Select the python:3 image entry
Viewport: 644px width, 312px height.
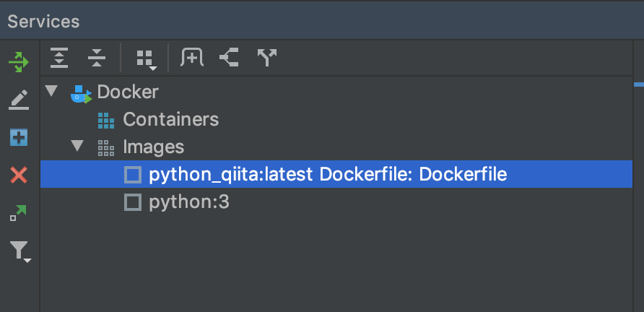click(189, 203)
